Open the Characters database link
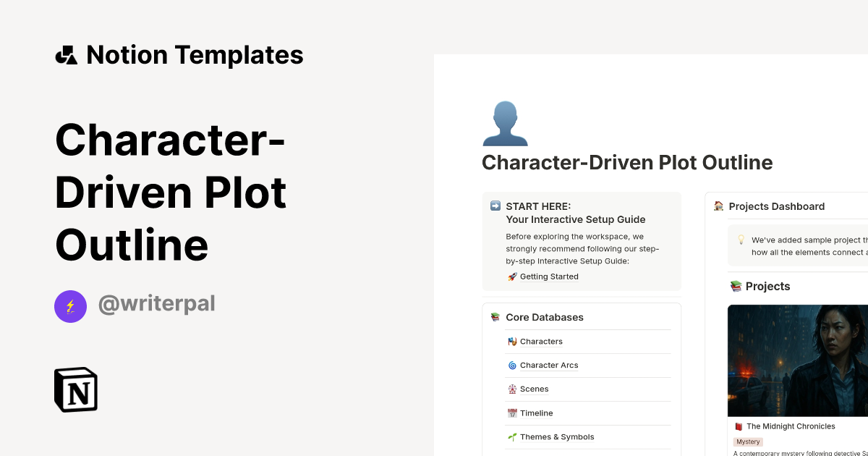Viewport: 868px width, 456px height. point(541,341)
